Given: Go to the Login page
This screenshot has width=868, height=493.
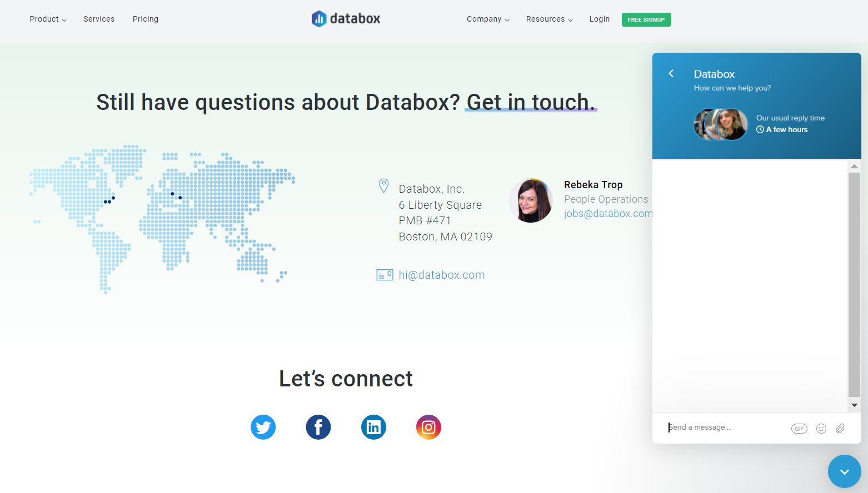Looking at the screenshot, I should (x=600, y=19).
